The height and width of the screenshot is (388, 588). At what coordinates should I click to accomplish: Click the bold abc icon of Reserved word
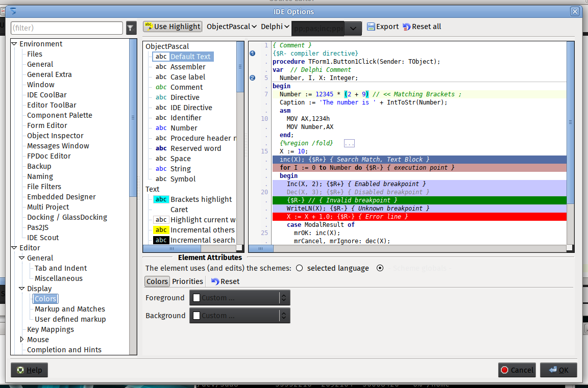click(161, 148)
